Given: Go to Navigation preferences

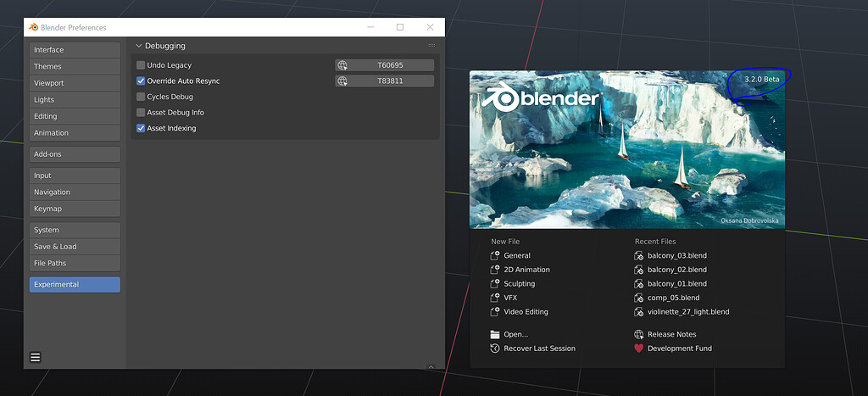Looking at the screenshot, I should coord(75,192).
